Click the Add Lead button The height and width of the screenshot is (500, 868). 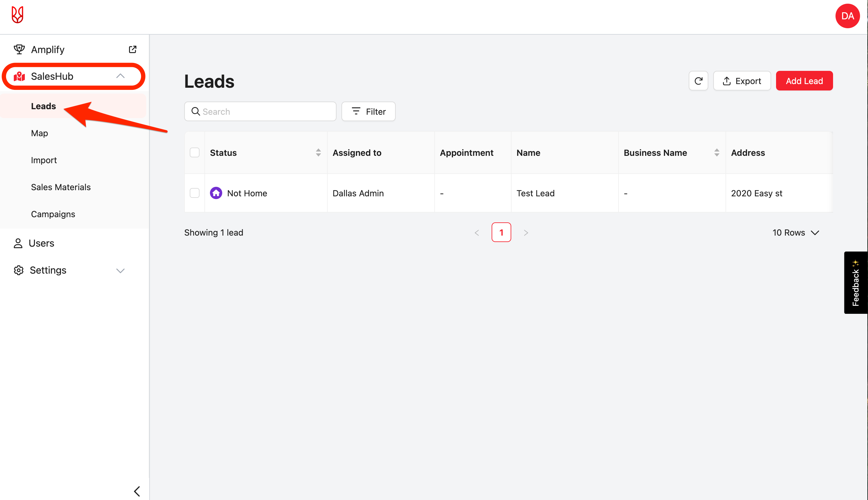(x=804, y=81)
